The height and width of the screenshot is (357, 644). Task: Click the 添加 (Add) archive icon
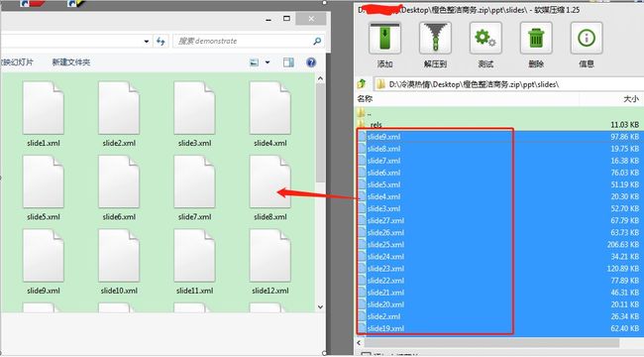click(384, 39)
